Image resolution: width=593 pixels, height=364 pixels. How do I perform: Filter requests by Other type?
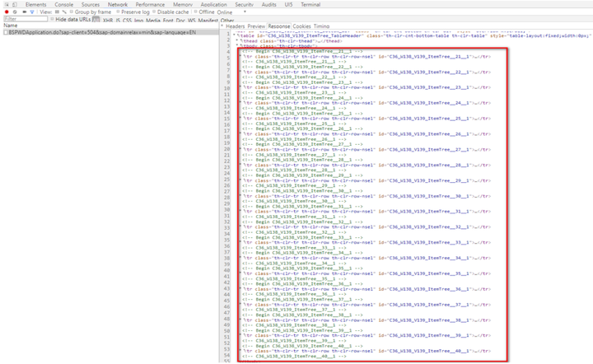point(227,21)
